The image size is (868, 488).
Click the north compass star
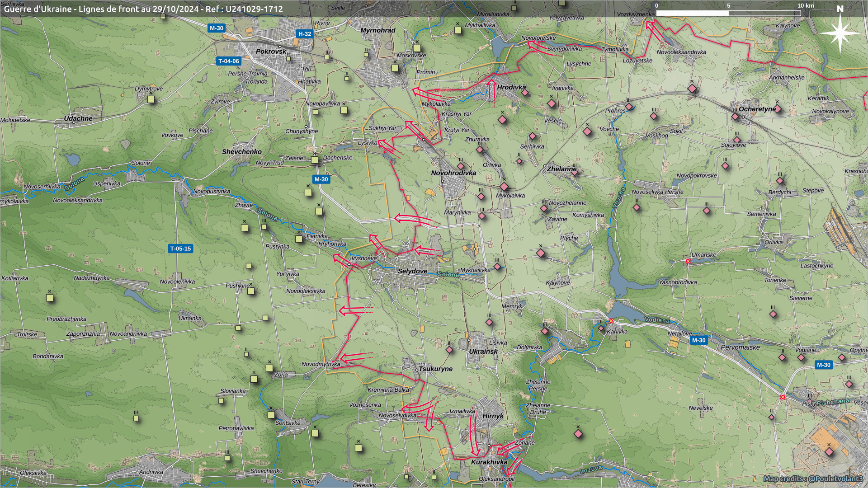coord(840,33)
